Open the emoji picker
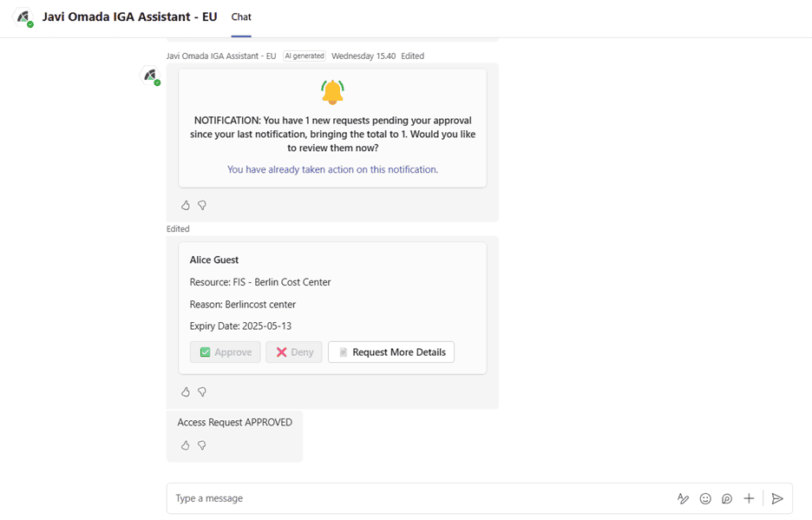Viewport: 812px width, 520px height. click(x=705, y=499)
